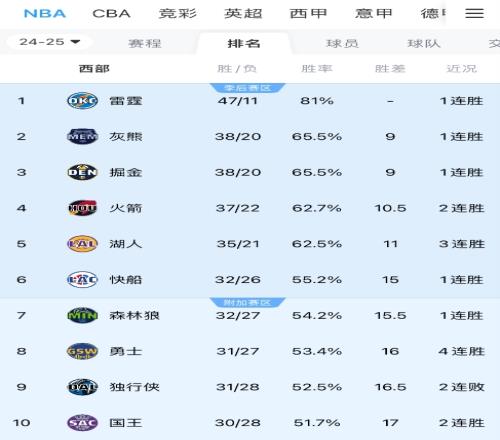
Task: Select the 西甲 league tab
Action: tap(308, 14)
